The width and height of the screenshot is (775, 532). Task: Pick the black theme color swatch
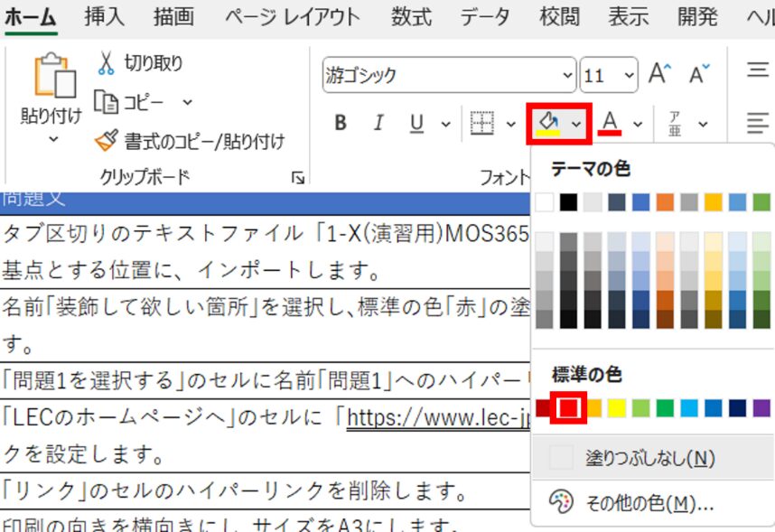(568, 202)
